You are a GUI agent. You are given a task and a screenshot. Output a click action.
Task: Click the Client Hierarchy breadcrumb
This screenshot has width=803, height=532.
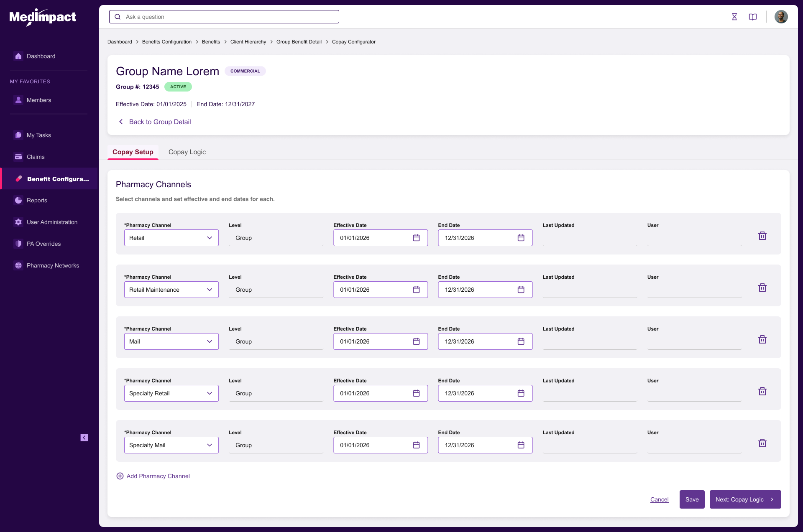tap(248, 42)
